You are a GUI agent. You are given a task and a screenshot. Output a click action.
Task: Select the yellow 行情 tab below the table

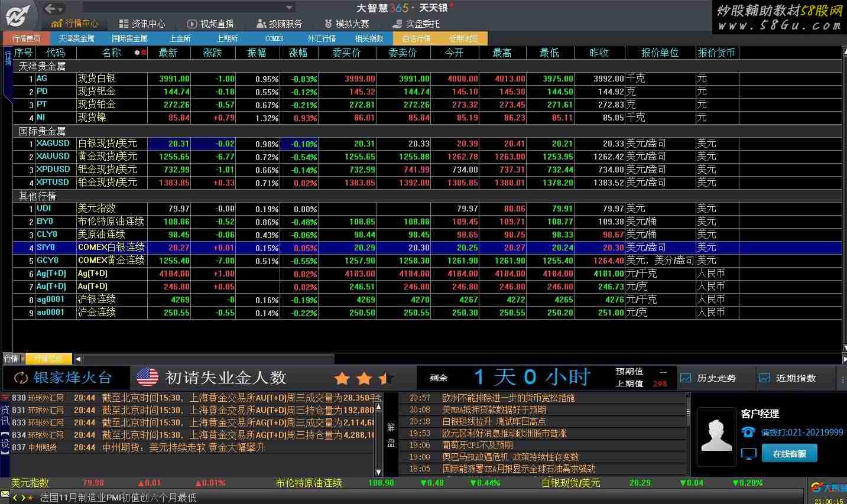click(48, 359)
